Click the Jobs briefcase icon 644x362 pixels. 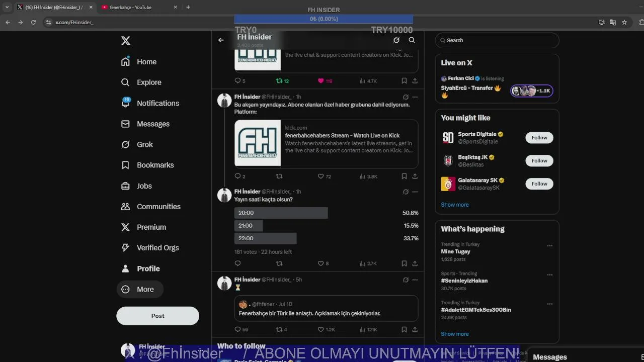tap(125, 186)
